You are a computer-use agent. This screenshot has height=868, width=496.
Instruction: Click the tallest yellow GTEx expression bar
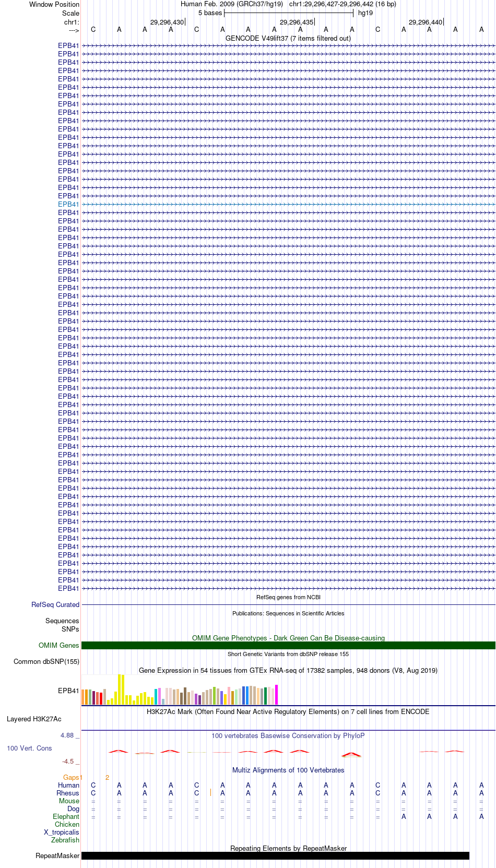pos(120,689)
